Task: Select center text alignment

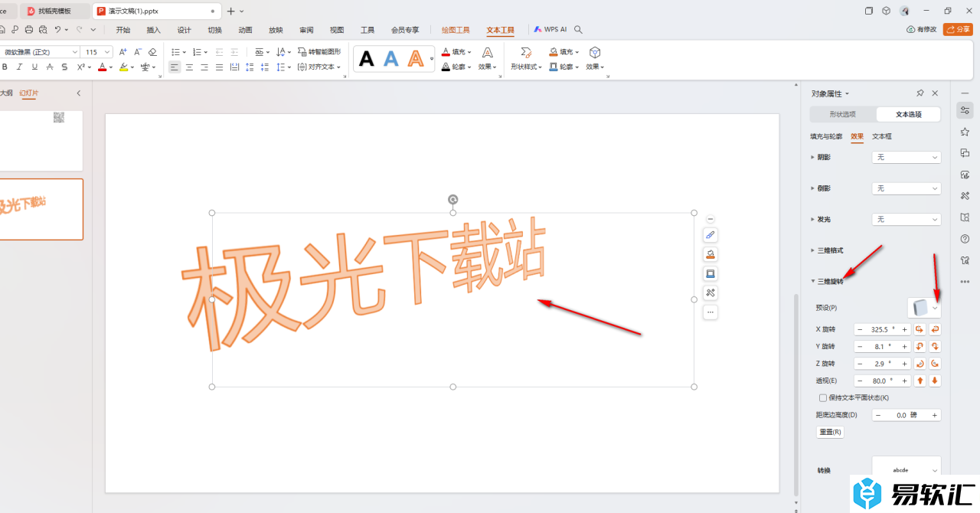Action: coord(189,67)
